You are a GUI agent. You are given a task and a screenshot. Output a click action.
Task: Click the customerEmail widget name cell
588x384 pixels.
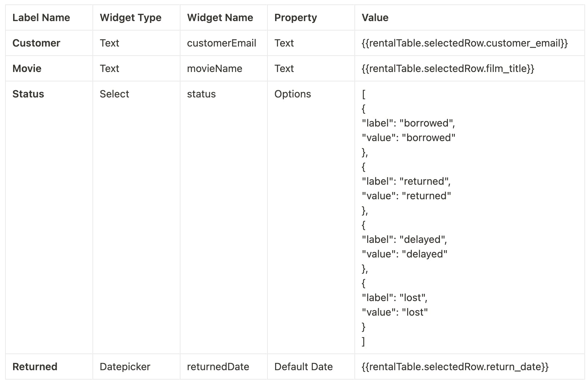[x=221, y=43]
